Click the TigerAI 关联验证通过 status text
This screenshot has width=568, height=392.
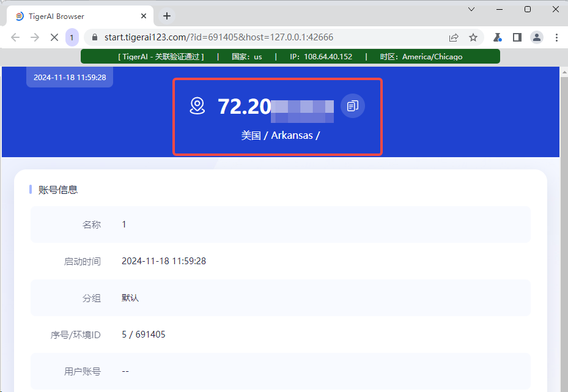pyautogui.click(x=161, y=56)
